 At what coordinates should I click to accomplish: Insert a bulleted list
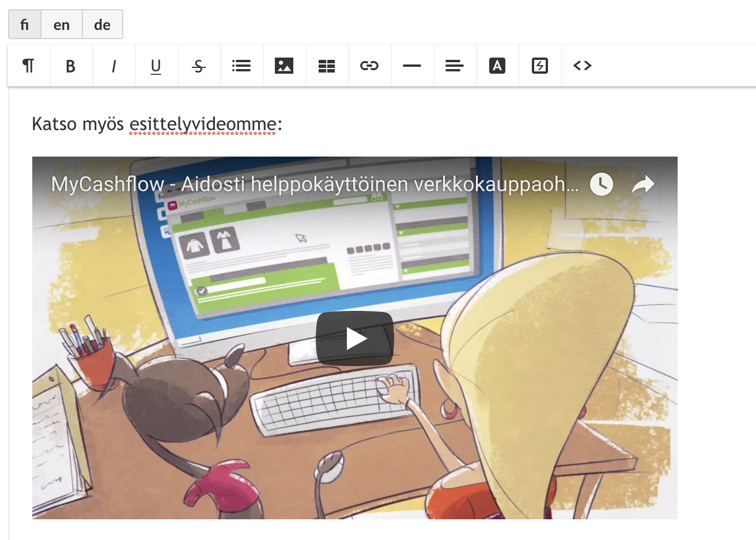(241, 66)
